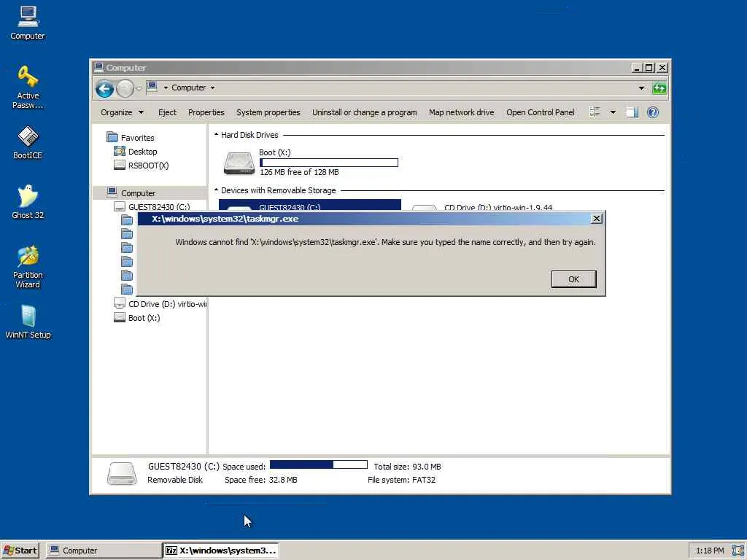Click the green refresh button

(x=659, y=88)
